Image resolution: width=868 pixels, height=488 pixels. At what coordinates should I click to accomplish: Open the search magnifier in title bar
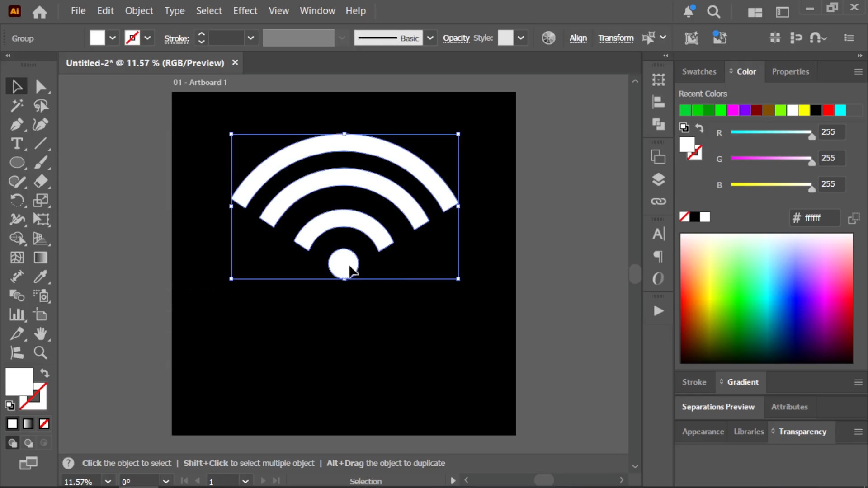(x=714, y=12)
